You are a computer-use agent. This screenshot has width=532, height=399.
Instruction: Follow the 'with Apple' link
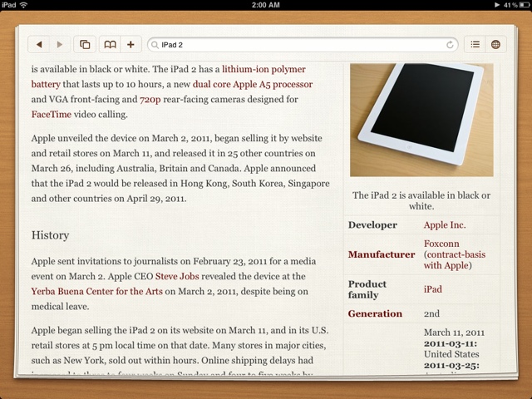(x=446, y=265)
